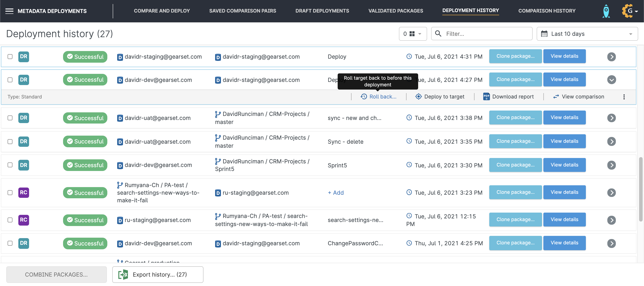Image resolution: width=644 pixels, height=286 pixels.
Task: Click the View comparison arrows icon
Action: coord(556,97)
